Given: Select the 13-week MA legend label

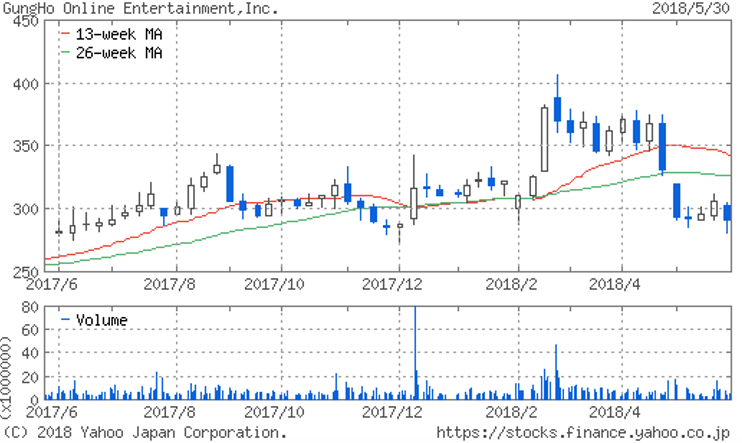Looking at the screenshot, I should [x=120, y=33].
